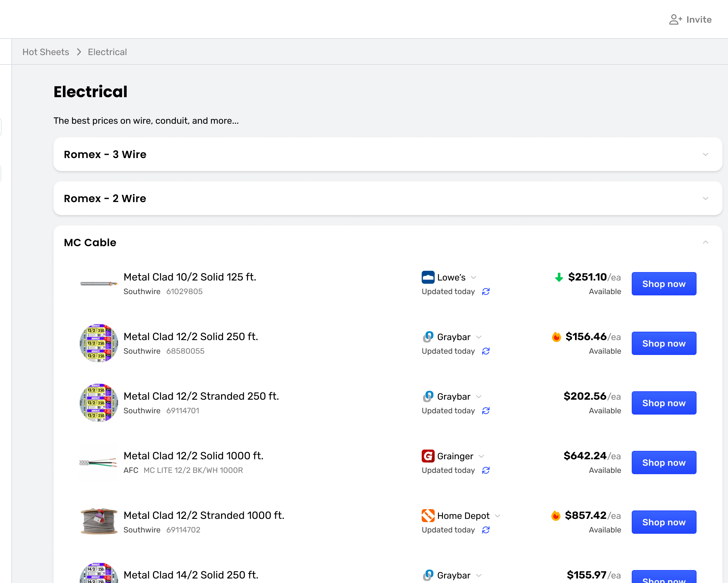
Task: Click the Invite user icon
Action: point(675,19)
